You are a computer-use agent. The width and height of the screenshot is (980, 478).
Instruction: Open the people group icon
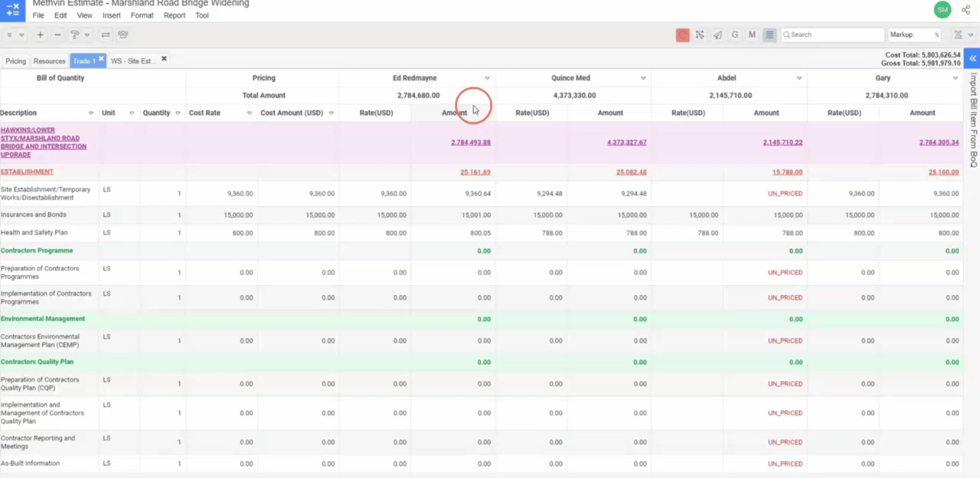point(123,35)
